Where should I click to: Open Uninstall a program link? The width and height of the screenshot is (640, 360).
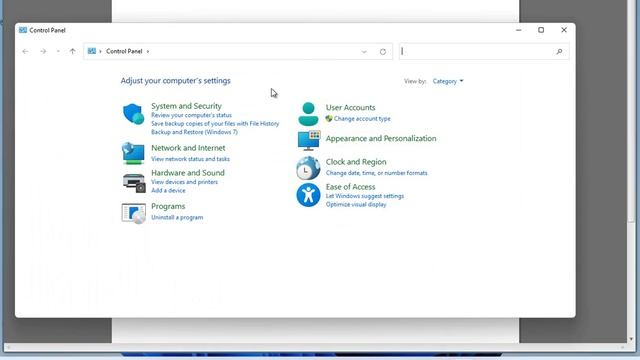(177, 218)
